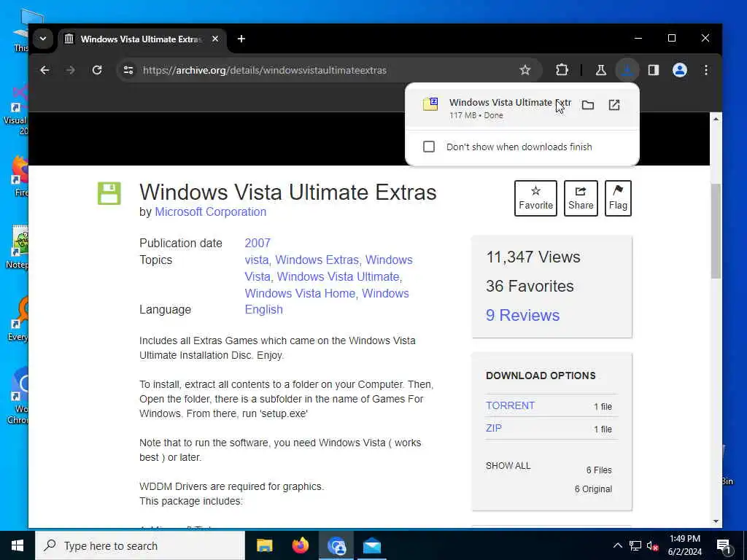The image size is (747, 560).
Task: Click page vertical scrollbar thumb
Action: tap(716, 231)
